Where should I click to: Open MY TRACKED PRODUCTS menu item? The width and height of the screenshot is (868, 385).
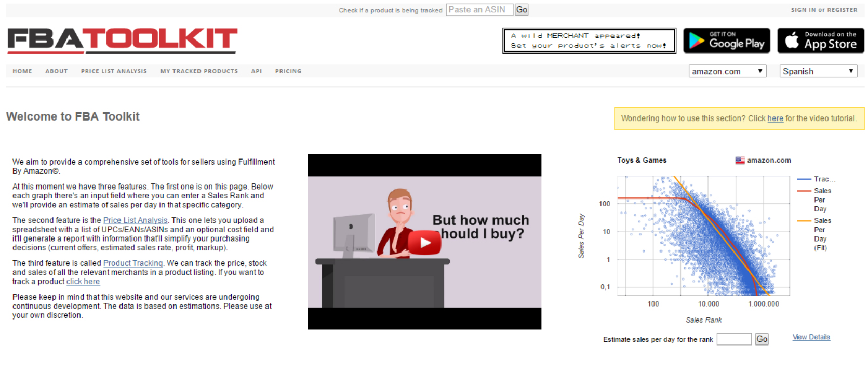[199, 71]
